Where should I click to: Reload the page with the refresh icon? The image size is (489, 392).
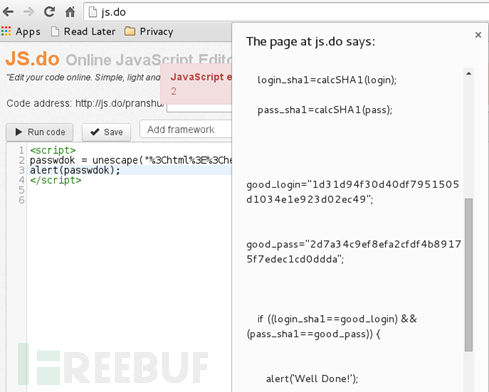click(x=50, y=12)
